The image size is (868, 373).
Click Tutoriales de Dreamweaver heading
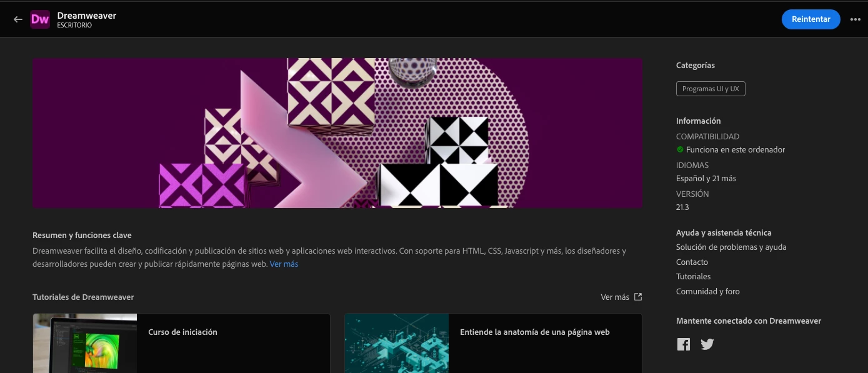pos(83,297)
